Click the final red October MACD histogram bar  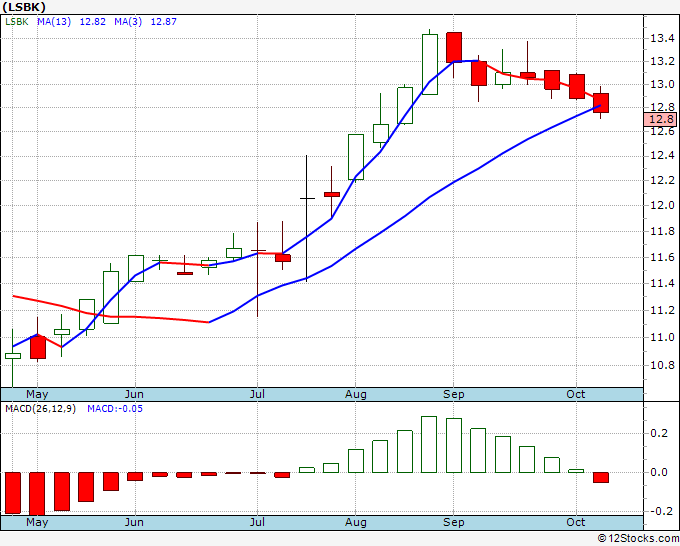601,477
